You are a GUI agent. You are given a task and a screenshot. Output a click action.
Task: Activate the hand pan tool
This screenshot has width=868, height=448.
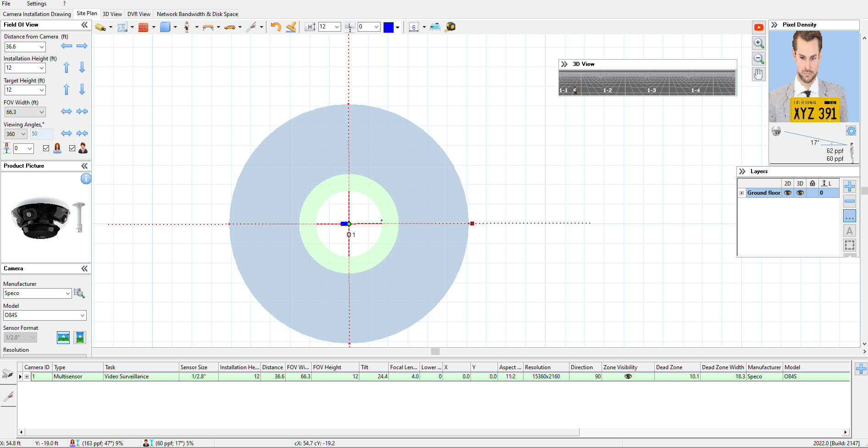coord(759,74)
